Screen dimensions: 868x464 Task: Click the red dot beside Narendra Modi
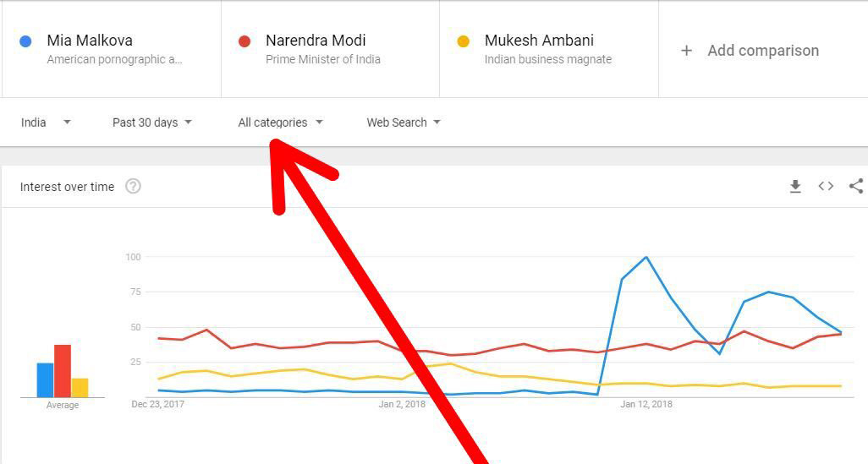click(244, 41)
